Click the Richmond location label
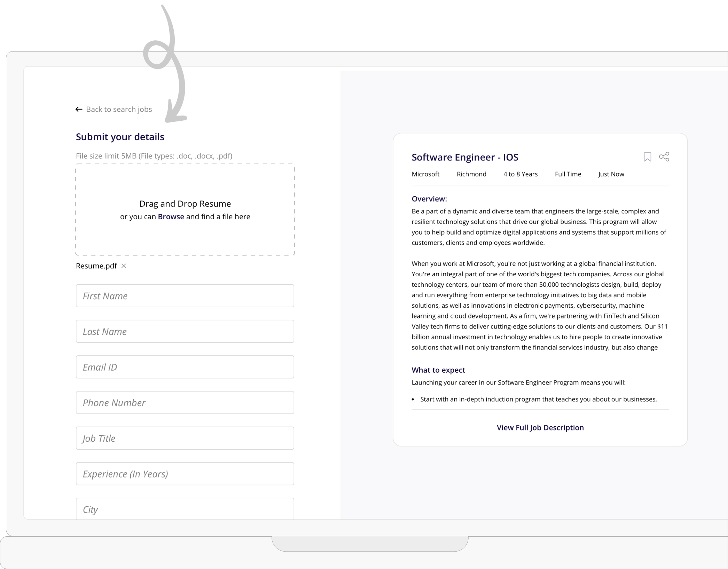 (471, 174)
